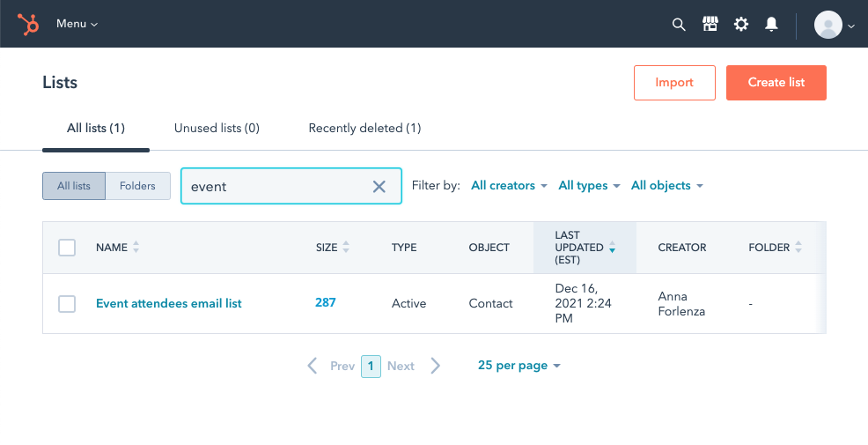Sort by Name column arrows

click(x=136, y=248)
